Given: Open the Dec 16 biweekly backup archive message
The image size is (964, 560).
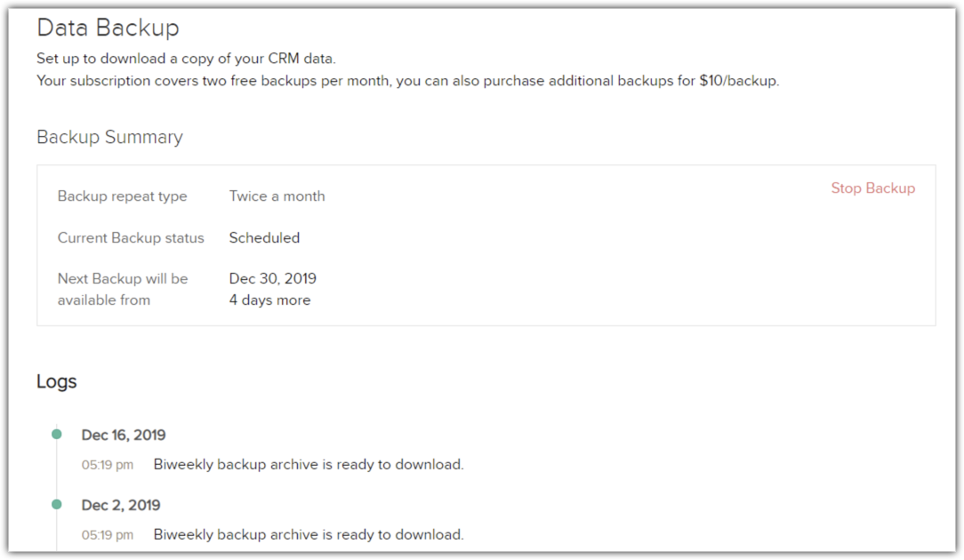Looking at the screenshot, I should coord(308,464).
